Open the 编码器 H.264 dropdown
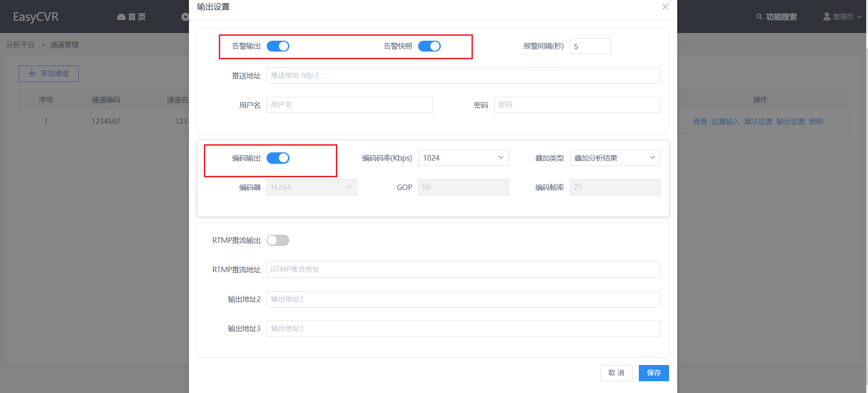The image size is (868, 393). tap(312, 187)
